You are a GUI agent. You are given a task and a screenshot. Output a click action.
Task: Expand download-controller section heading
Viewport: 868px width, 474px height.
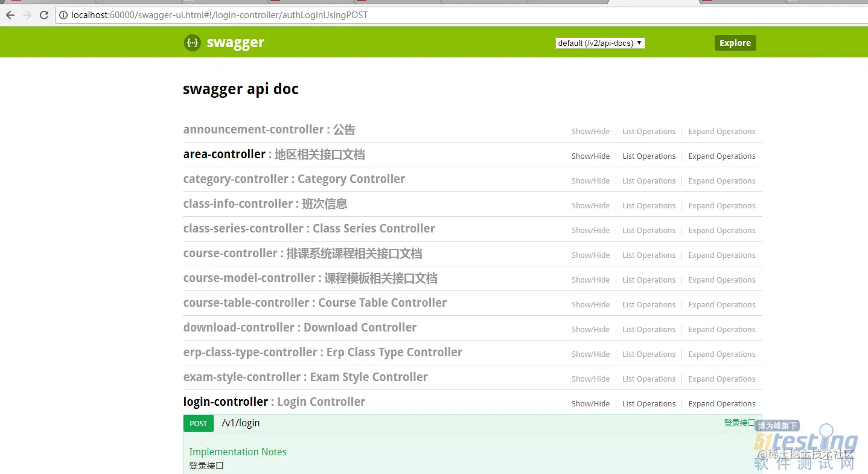(300, 328)
